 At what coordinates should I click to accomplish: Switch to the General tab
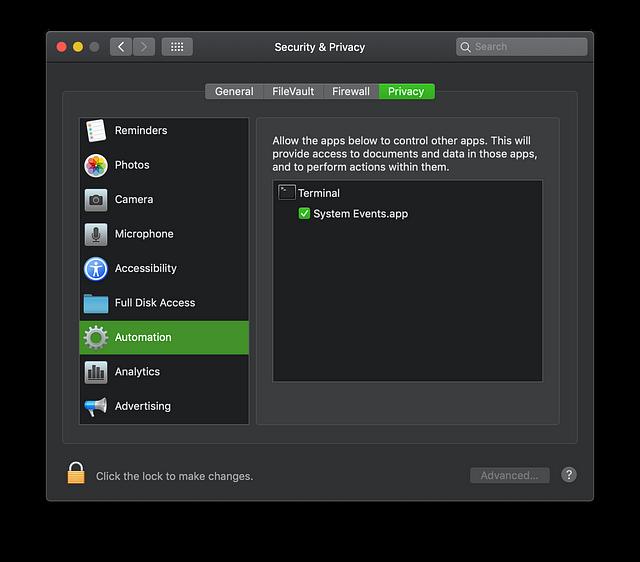[x=234, y=91]
